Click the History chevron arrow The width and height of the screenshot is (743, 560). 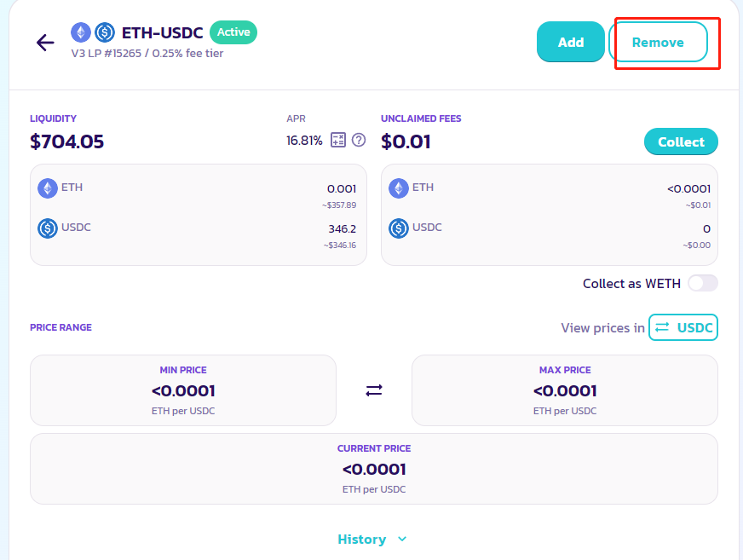pyautogui.click(x=403, y=540)
